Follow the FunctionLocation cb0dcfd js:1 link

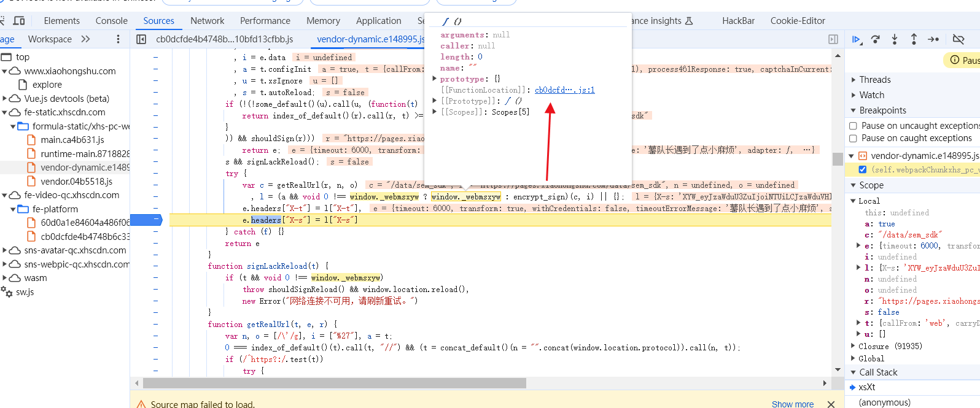564,90
